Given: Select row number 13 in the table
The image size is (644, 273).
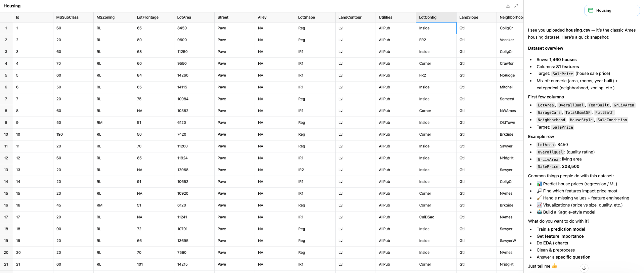Looking at the screenshot, I should click(6, 170).
